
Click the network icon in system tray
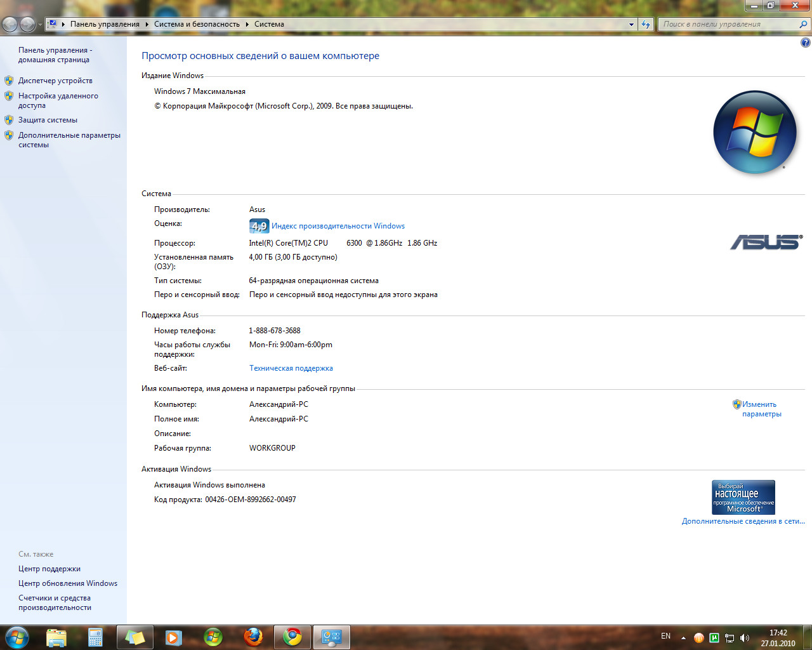point(730,638)
